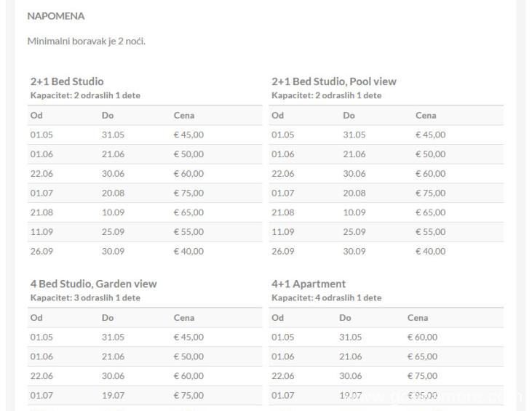Click the € 65,00 price in the 4+1 Apartment table

[422, 356]
